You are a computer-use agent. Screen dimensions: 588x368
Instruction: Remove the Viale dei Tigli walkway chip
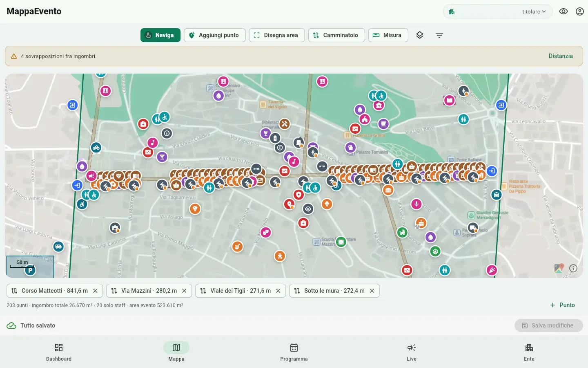point(278,291)
